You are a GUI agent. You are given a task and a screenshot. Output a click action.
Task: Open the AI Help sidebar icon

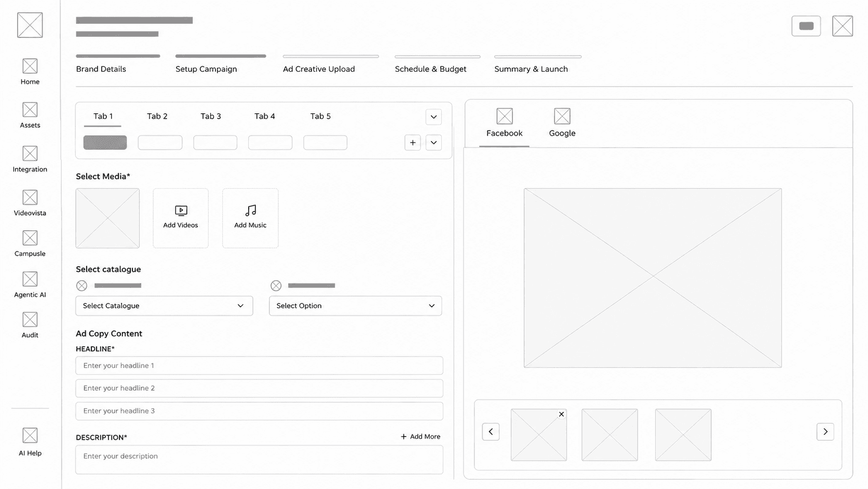30,435
